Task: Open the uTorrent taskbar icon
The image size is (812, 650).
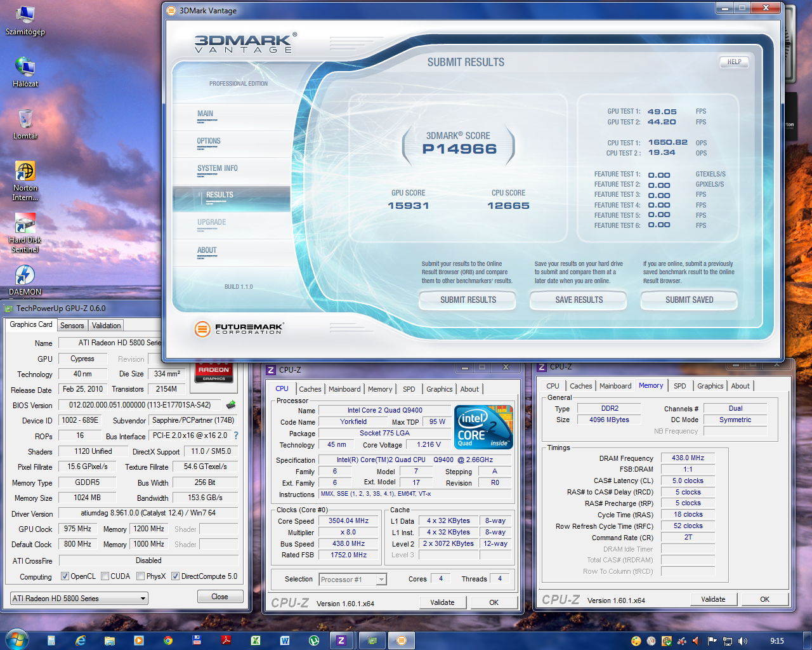Action: click(x=313, y=640)
